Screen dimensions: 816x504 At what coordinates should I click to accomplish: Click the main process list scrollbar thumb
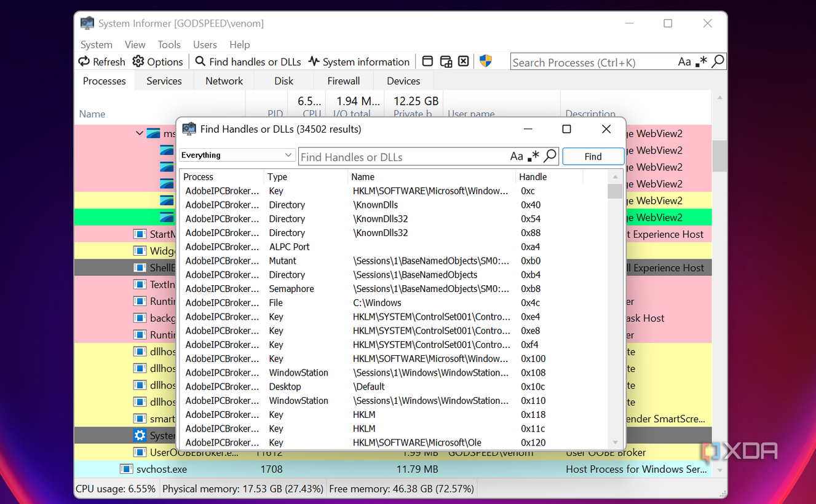[x=719, y=156]
